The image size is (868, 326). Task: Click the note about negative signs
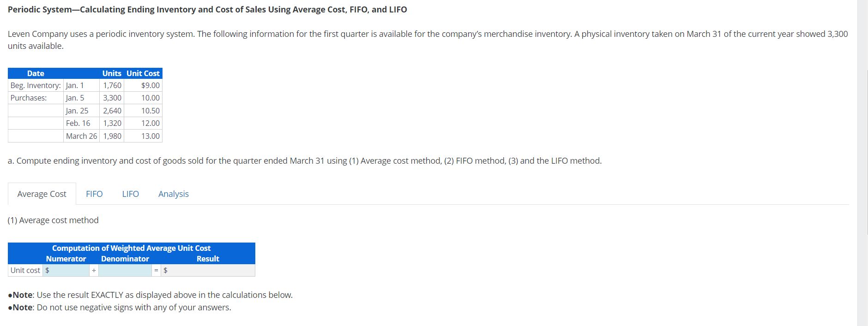coord(119,307)
